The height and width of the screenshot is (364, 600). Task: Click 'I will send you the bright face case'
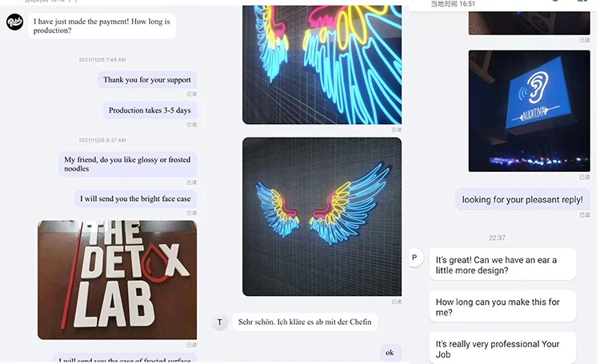135,198
